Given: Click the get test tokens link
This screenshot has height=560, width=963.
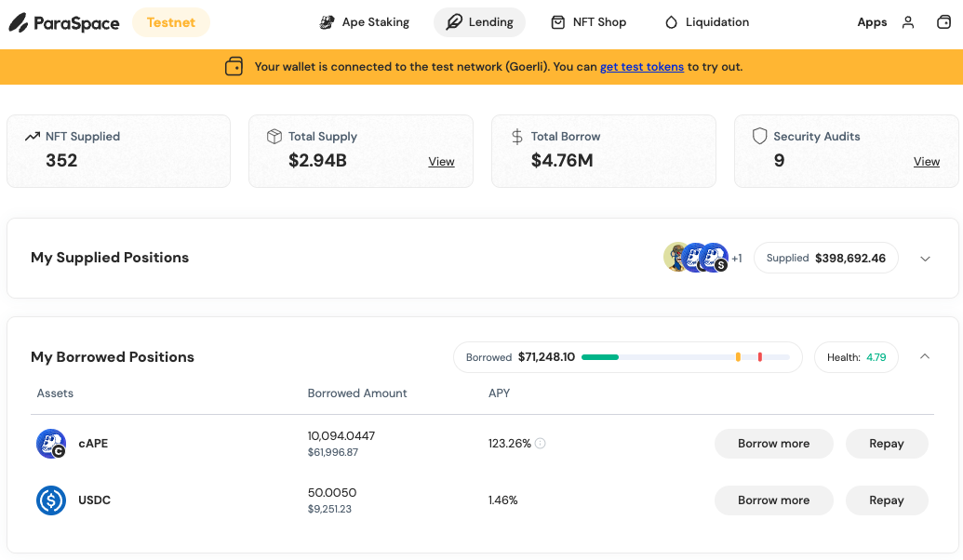Looking at the screenshot, I should pyautogui.click(x=642, y=66).
